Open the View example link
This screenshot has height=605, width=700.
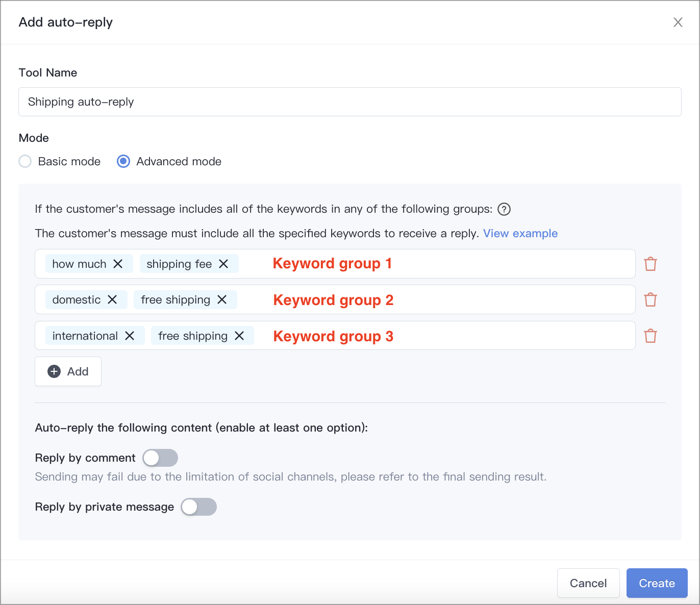[520, 233]
